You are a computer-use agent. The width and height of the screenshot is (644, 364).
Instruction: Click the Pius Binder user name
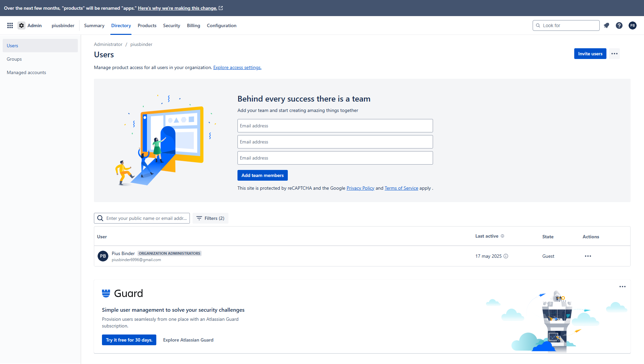pos(123,253)
